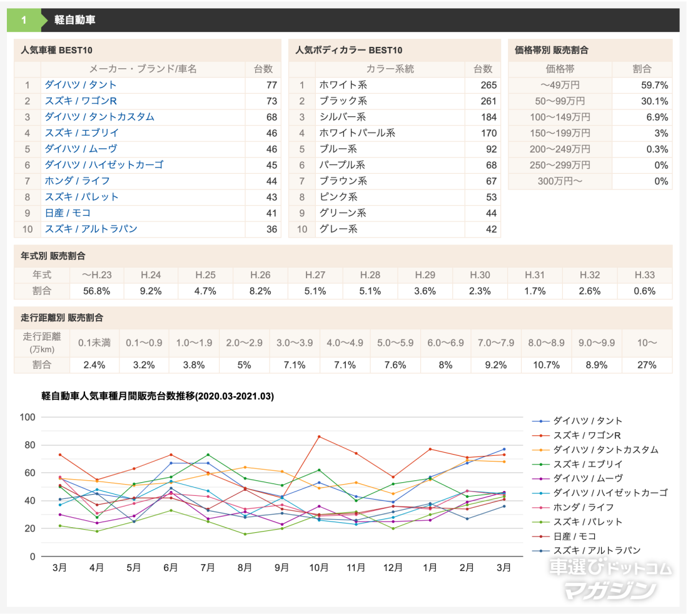Open the ダイハツ / タント link

pos(80,84)
